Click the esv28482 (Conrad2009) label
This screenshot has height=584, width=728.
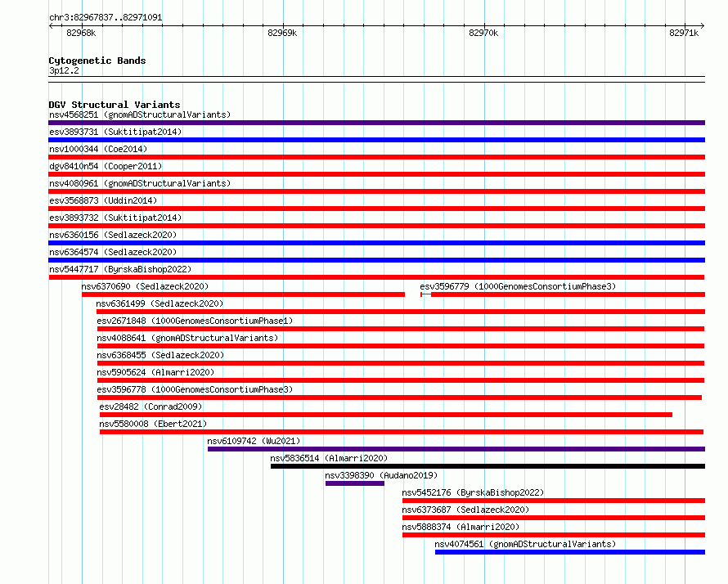(x=151, y=407)
